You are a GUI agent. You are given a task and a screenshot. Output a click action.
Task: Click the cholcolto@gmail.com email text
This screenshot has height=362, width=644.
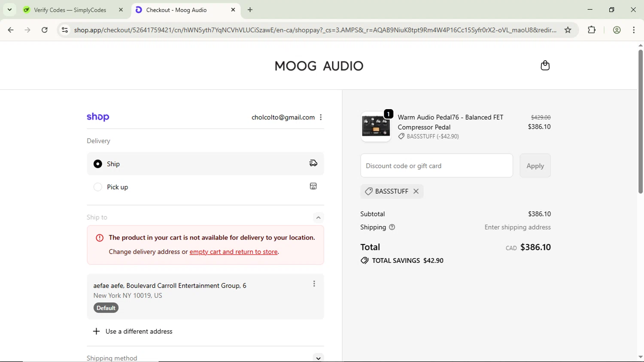click(283, 117)
